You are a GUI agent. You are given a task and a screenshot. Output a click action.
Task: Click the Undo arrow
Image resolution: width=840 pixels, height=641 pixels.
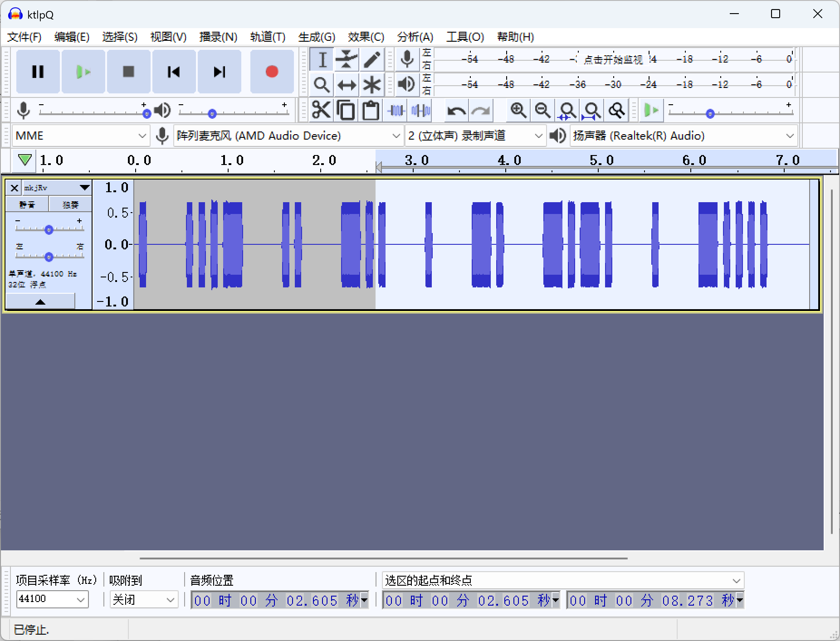[x=456, y=110]
